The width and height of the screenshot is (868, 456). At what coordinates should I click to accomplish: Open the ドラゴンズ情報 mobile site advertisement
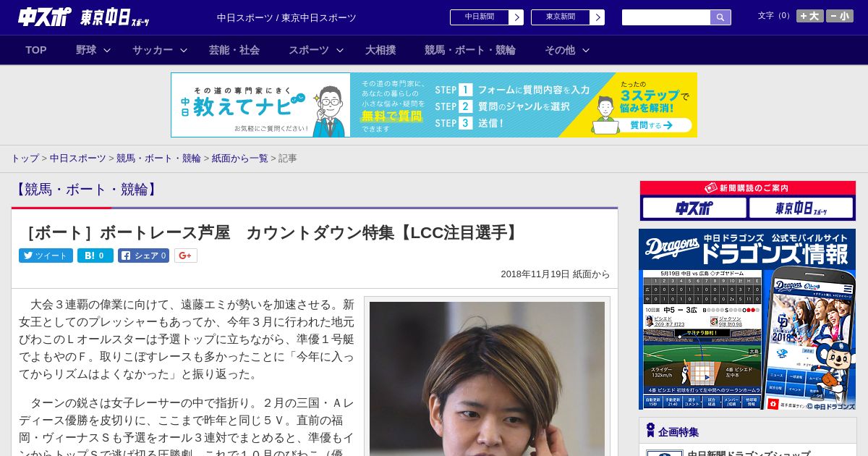click(747, 319)
